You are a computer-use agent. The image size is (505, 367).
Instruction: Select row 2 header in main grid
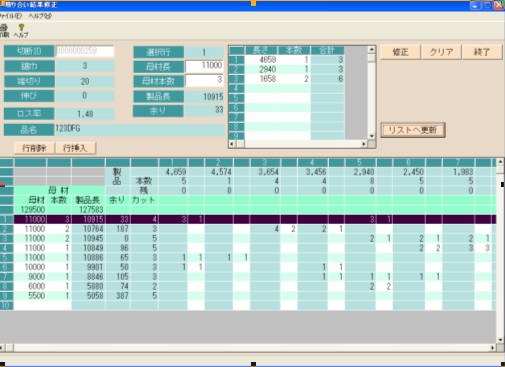click(x=6, y=229)
